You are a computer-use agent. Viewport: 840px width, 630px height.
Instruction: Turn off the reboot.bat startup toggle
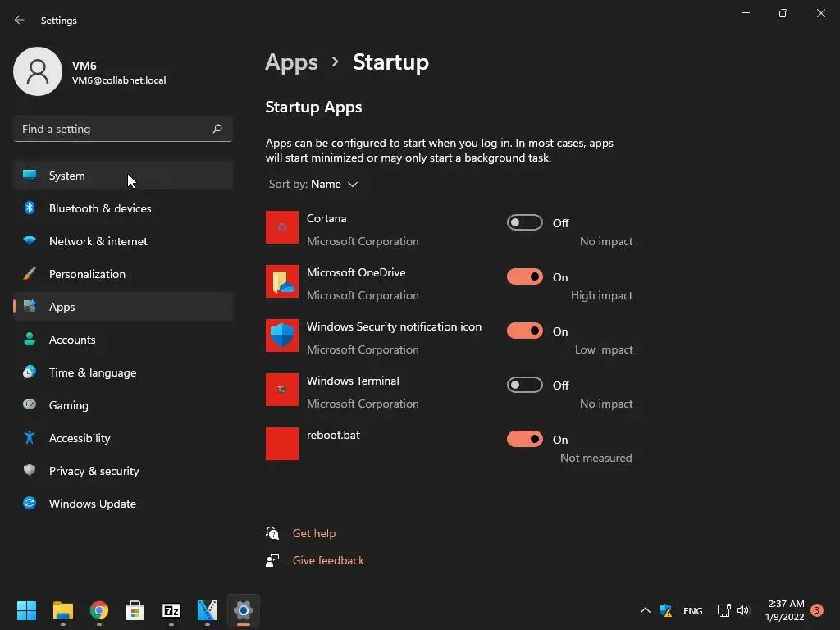coord(524,439)
